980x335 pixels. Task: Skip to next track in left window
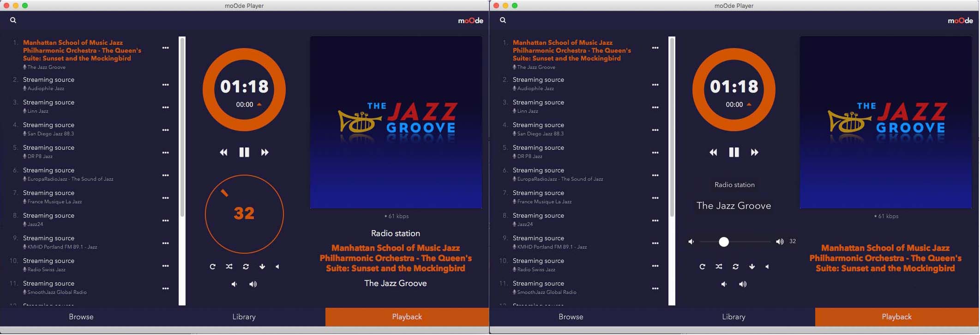pyautogui.click(x=265, y=152)
